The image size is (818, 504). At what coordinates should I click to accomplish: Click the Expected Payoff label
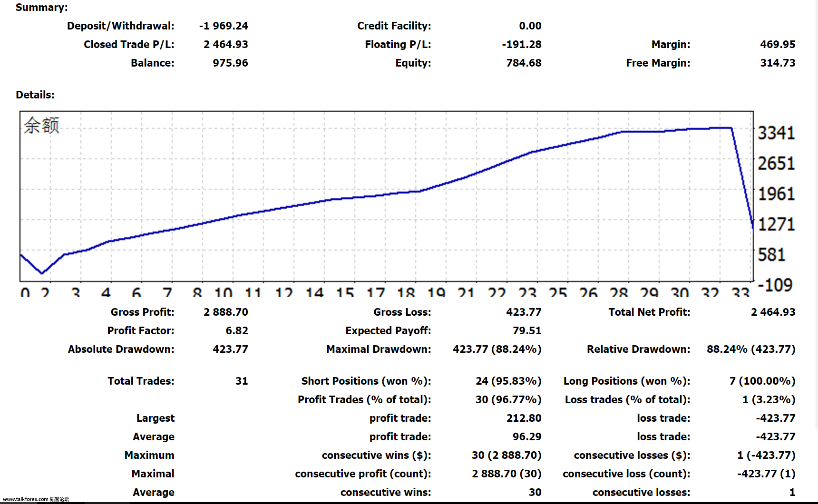(388, 330)
